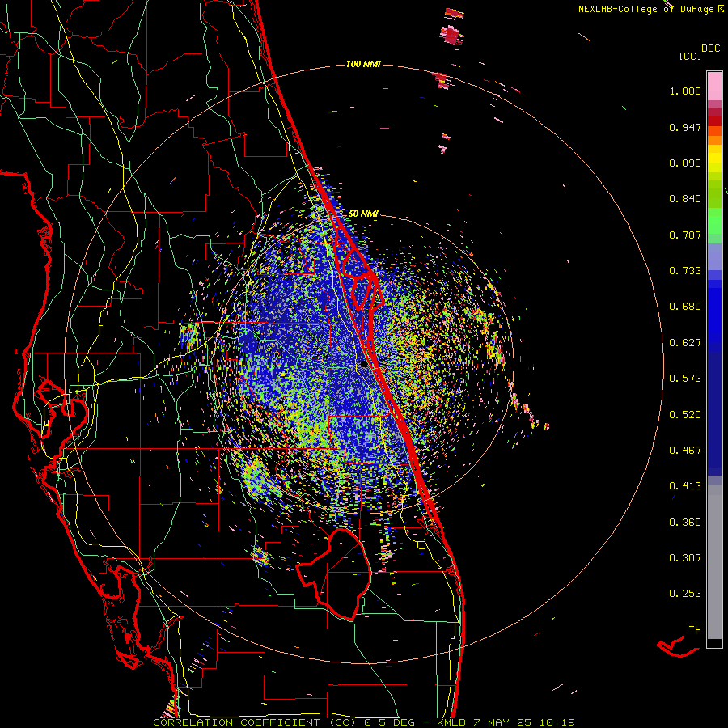This screenshot has width=728, height=728.
Task: Select the 0.840 scale value
Action: click(x=685, y=199)
